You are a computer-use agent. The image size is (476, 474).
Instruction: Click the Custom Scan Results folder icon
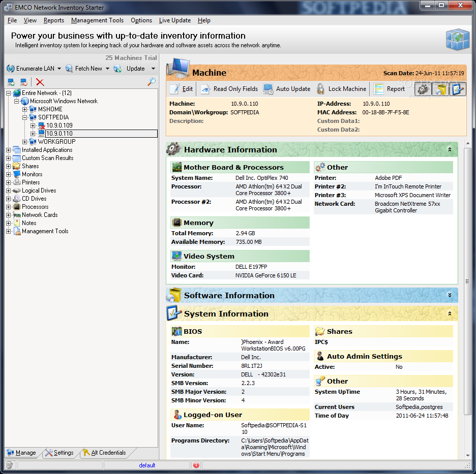point(17,158)
